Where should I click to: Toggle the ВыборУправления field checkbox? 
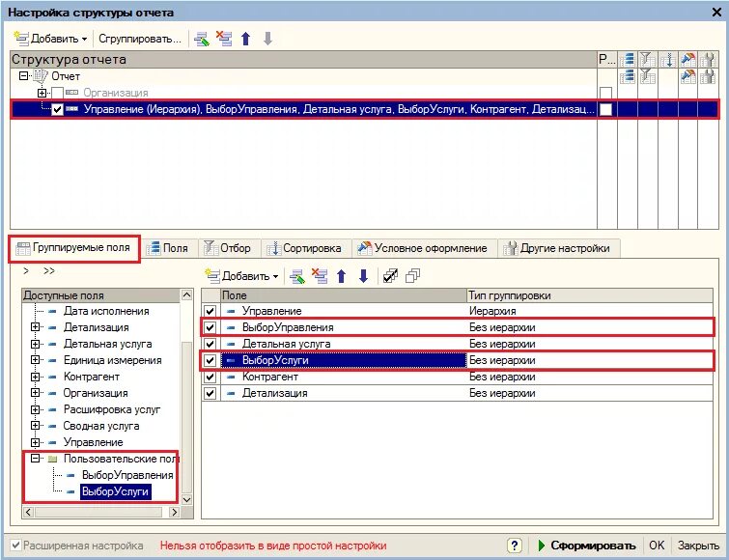210,327
